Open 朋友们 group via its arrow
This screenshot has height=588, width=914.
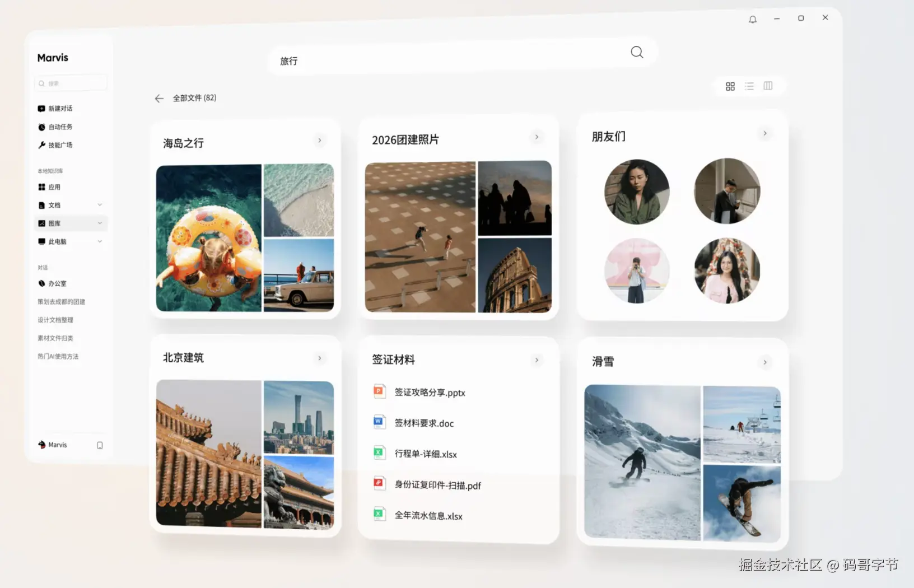(x=765, y=133)
